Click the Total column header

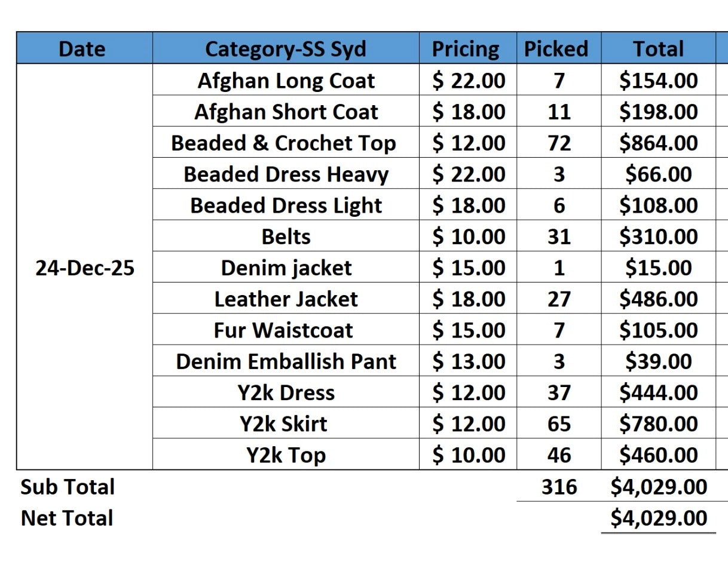coord(658,48)
